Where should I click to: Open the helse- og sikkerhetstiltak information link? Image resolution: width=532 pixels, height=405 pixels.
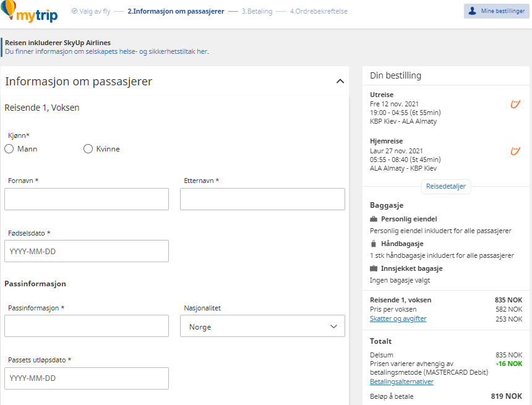(106, 51)
